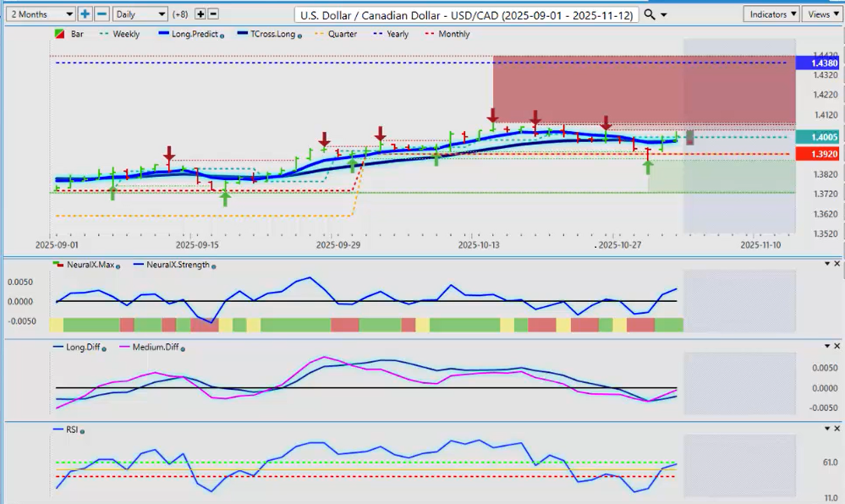Click the blue plus time range button
This screenshot has height=504, width=845.
85,14
